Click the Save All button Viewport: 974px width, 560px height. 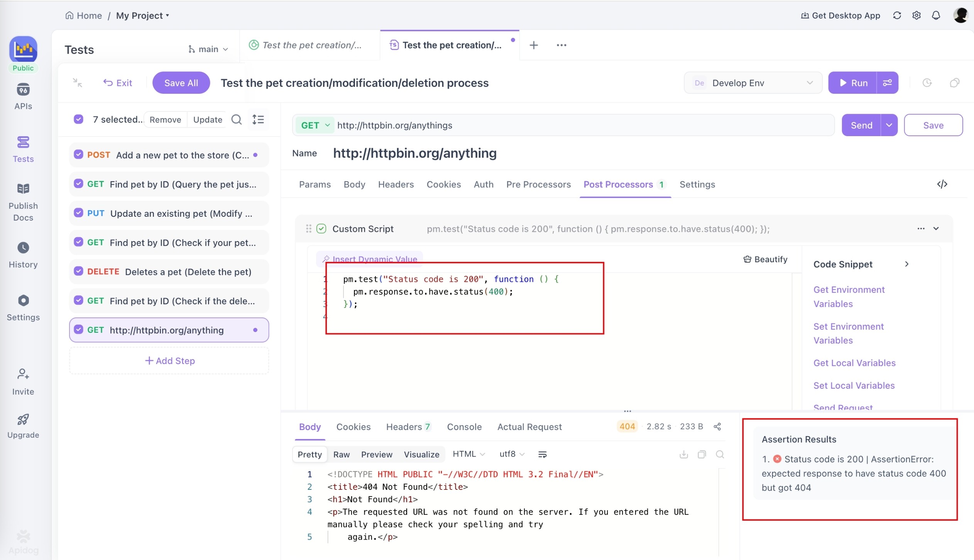click(181, 83)
